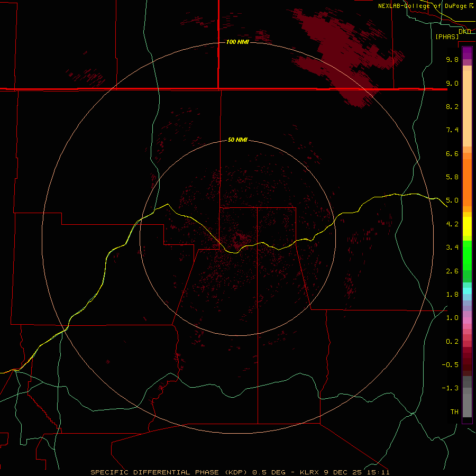Click the bright green swatch near 3.4
Screen dimensions: 476x476
pyautogui.click(x=467, y=255)
